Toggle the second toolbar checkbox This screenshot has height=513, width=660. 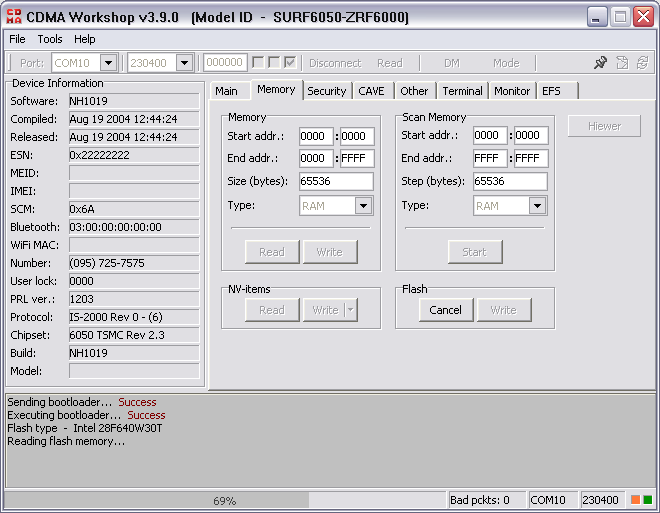click(x=274, y=63)
